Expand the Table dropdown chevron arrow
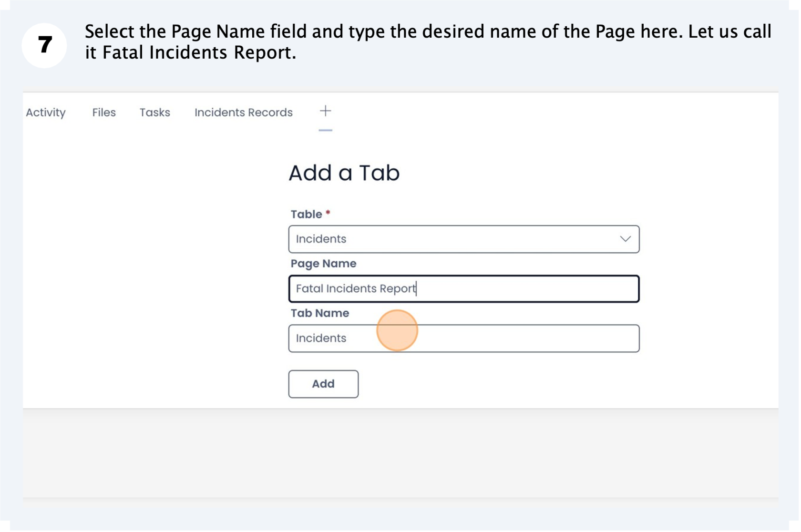 pos(625,239)
